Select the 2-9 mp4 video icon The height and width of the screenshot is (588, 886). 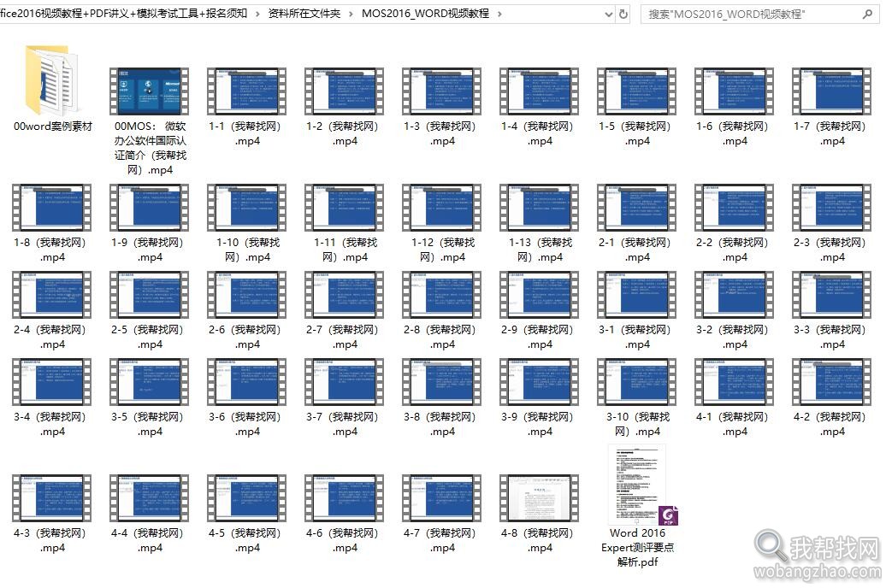[x=540, y=295]
